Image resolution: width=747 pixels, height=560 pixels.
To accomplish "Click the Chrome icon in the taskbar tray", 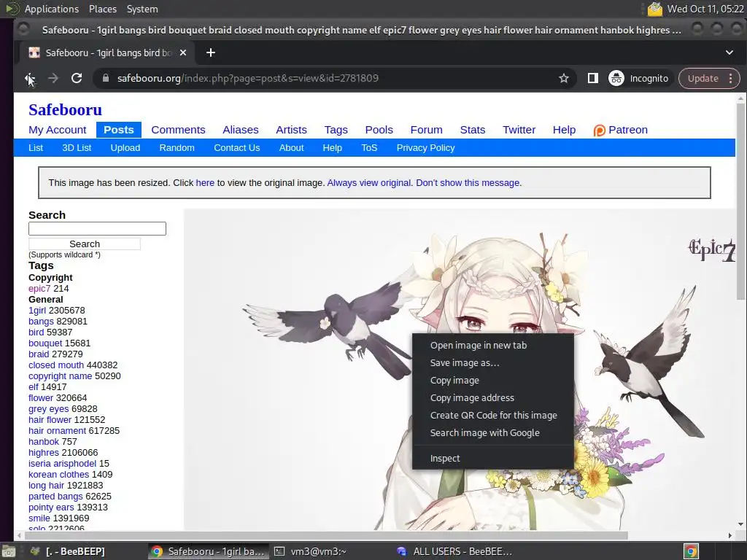I will [x=692, y=551].
